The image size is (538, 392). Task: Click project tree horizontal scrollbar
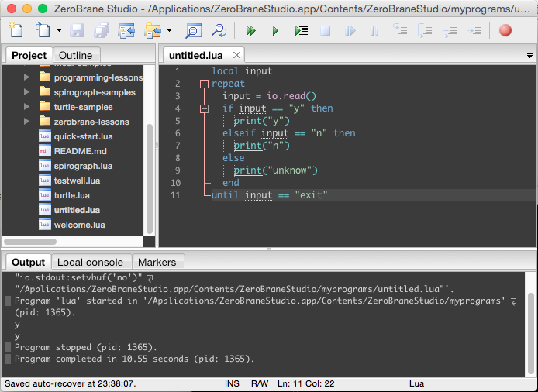30,242
